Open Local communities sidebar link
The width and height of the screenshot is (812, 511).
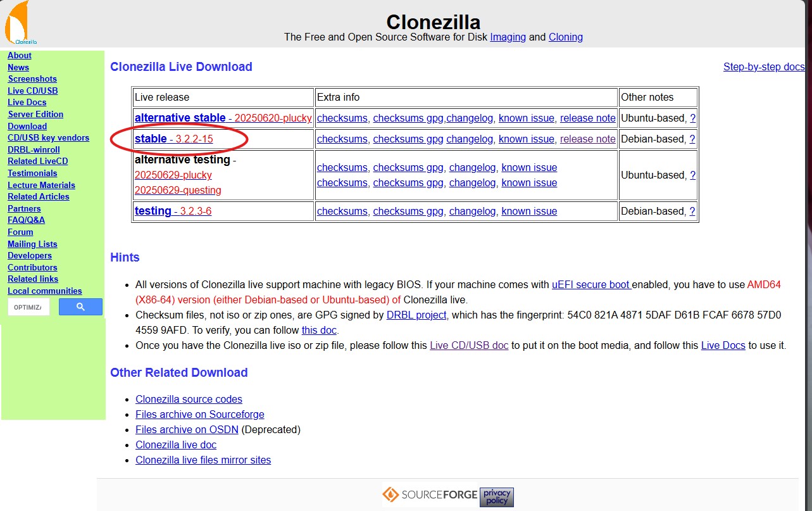point(45,291)
